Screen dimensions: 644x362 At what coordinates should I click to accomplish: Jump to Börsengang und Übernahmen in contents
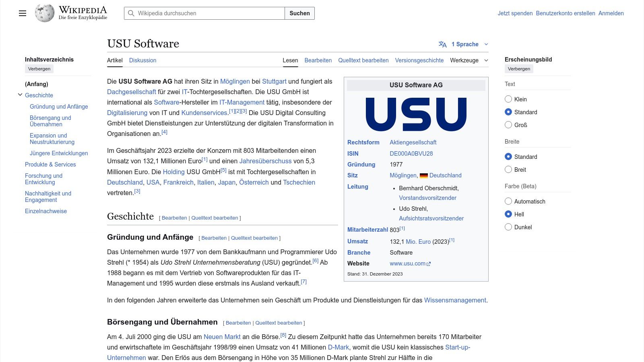click(x=50, y=121)
